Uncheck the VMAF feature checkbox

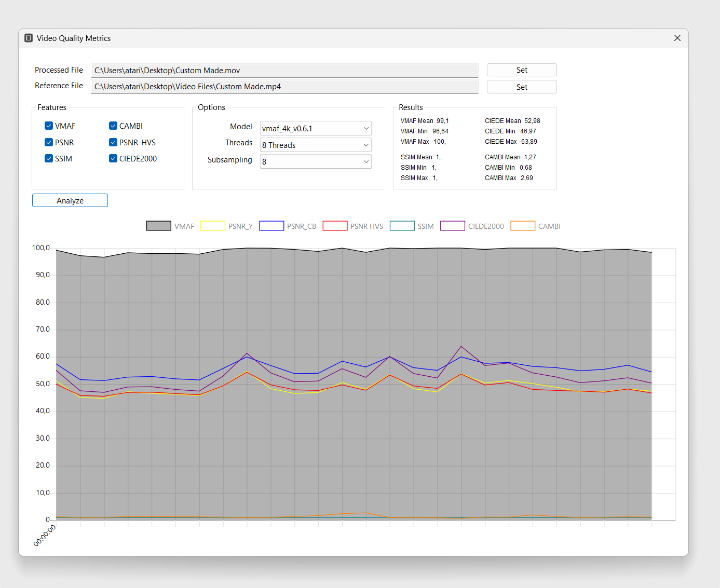point(49,126)
